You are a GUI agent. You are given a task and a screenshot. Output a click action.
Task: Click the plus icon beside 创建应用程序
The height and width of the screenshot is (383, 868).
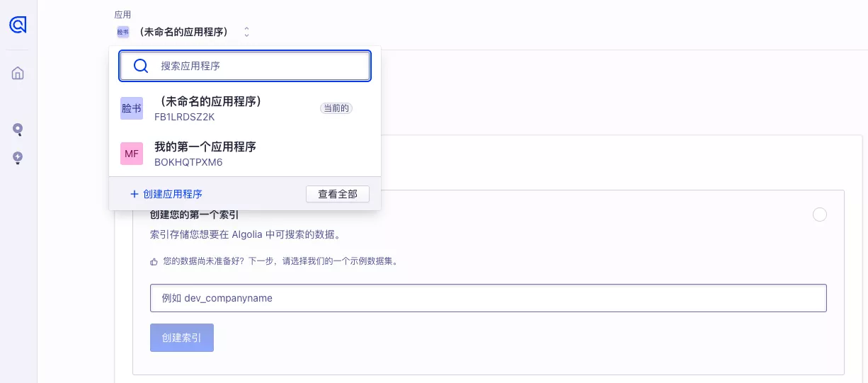click(135, 194)
